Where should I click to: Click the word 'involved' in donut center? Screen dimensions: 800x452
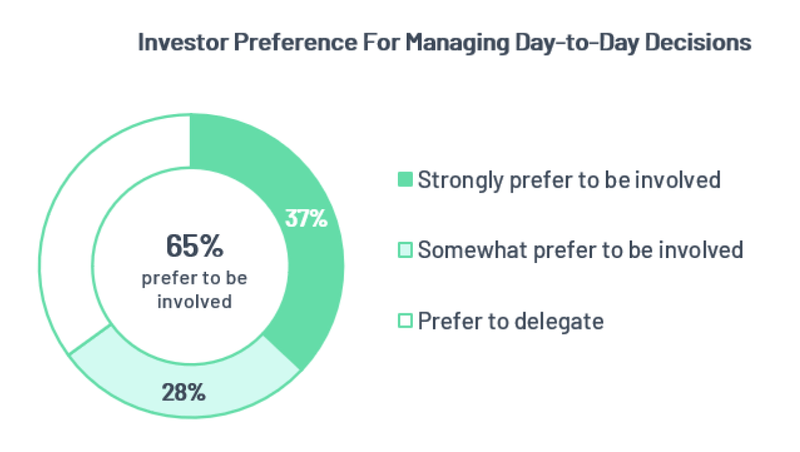tap(194, 302)
